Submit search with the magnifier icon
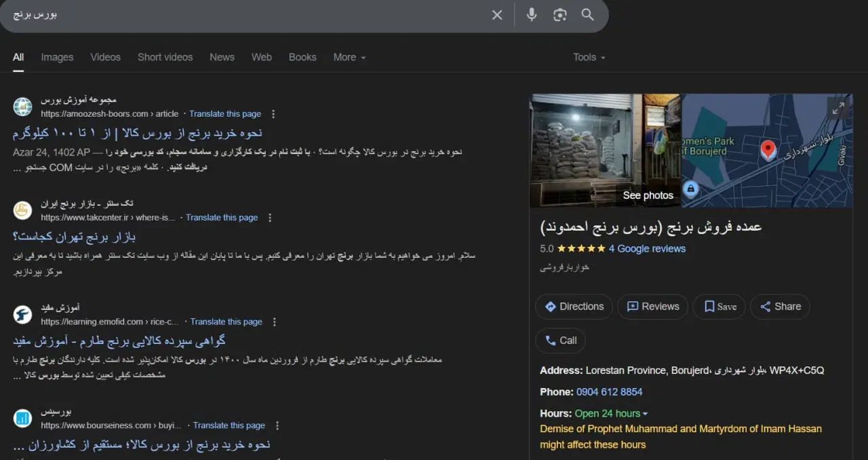This screenshot has width=868, height=460. pyautogui.click(x=588, y=15)
